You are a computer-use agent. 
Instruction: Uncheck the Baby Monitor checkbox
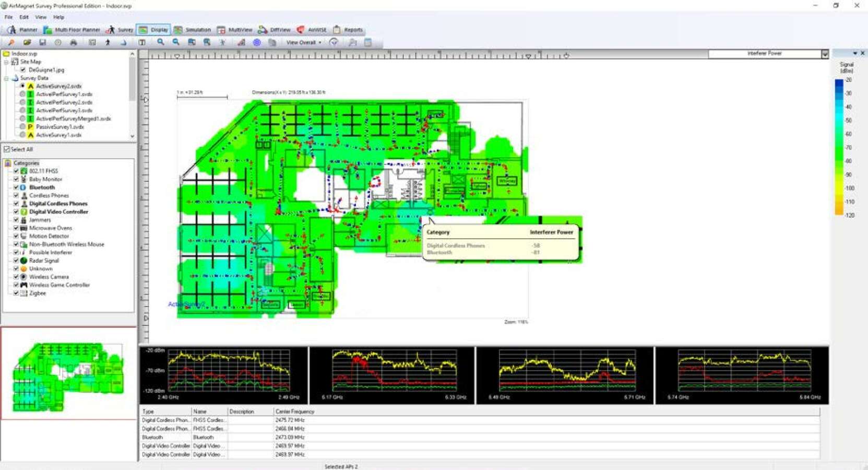16,179
